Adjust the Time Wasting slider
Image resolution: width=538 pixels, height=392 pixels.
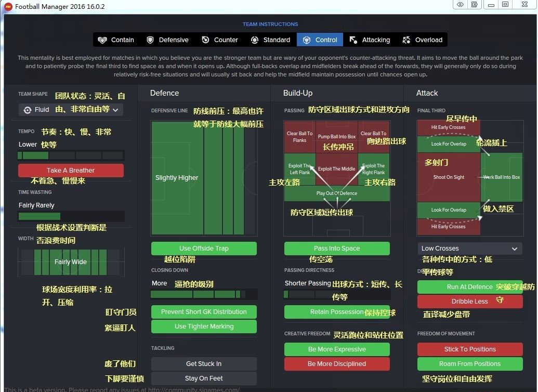tap(71, 216)
